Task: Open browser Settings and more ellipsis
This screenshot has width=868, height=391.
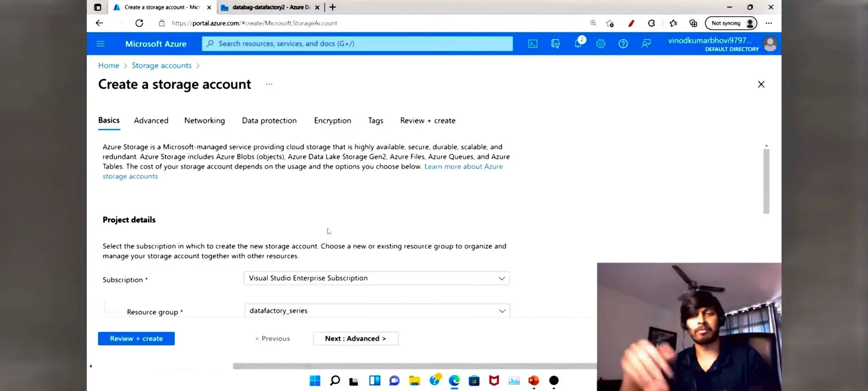Action: (x=769, y=23)
